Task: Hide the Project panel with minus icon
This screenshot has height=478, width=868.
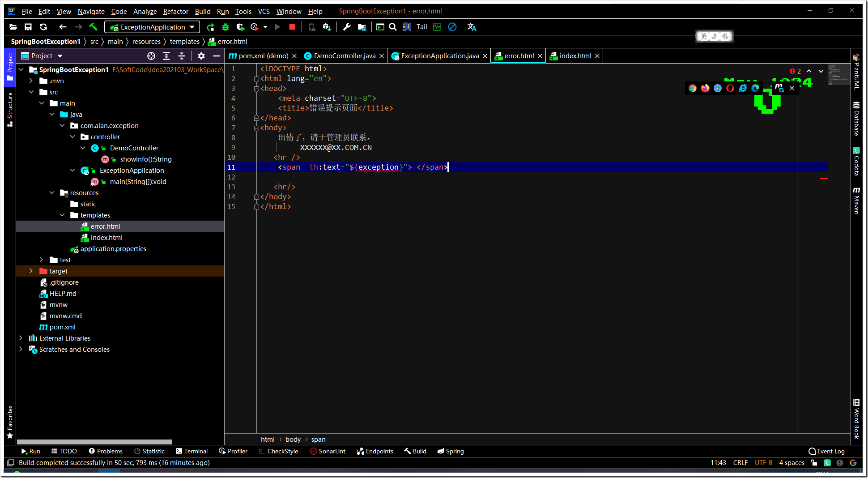Action: 217,56
